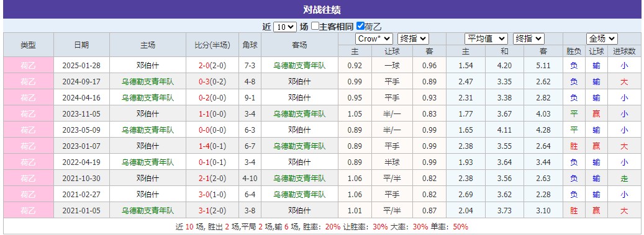Click away odds 5.11 in first row
Viewport: 644px width, 235px height.
pos(543,65)
